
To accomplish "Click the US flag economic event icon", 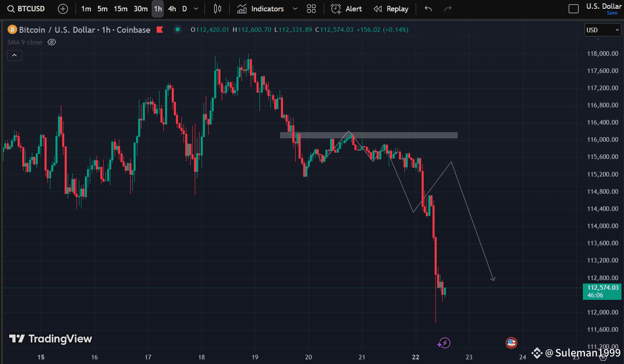I will pyautogui.click(x=511, y=343).
